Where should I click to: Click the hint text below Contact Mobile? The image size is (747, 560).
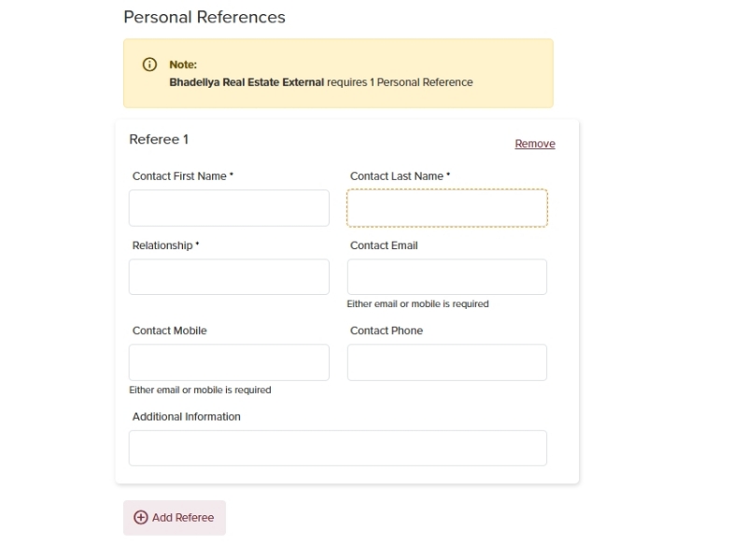pyautogui.click(x=200, y=390)
